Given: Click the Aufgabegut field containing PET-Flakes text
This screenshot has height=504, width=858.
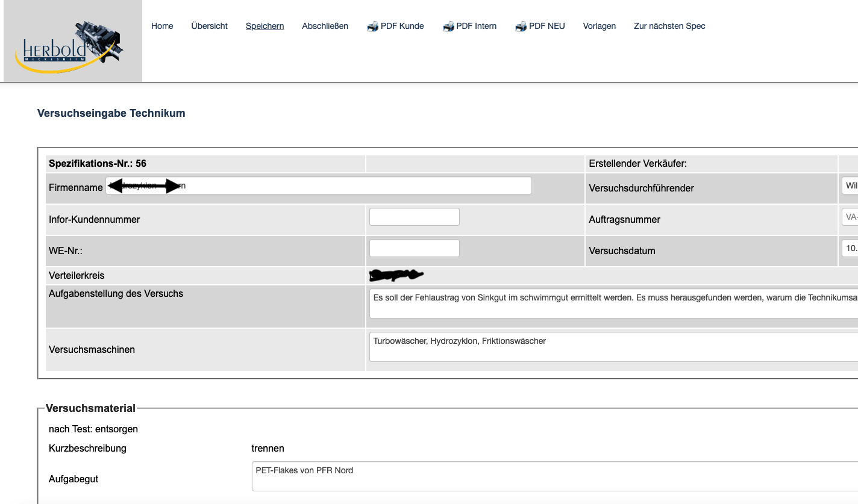Looking at the screenshot, I should point(542,476).
